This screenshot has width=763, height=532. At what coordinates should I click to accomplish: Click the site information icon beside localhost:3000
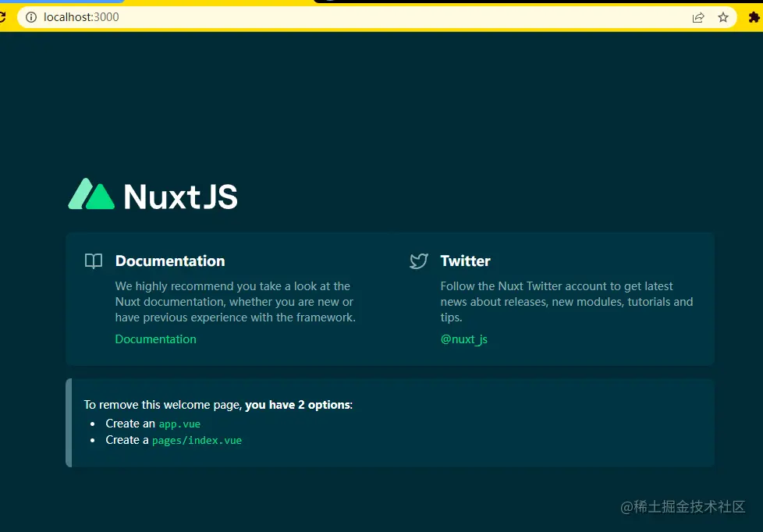tap(31, 17)
